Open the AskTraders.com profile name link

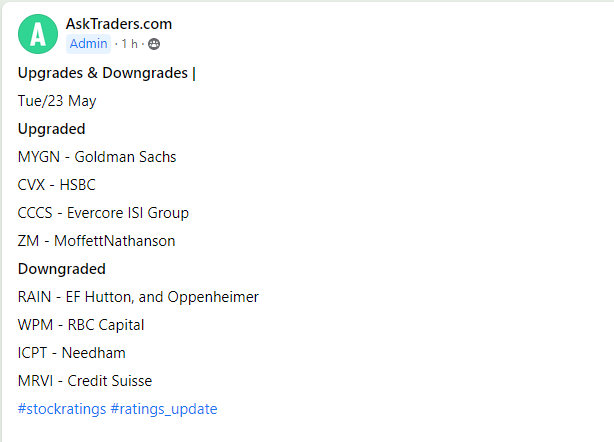tap(119, 24)
